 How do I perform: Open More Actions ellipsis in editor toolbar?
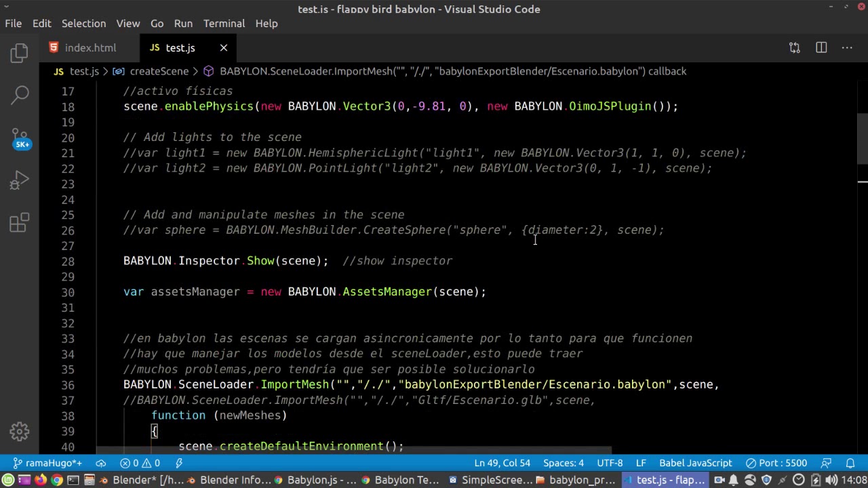coord(847,47)
